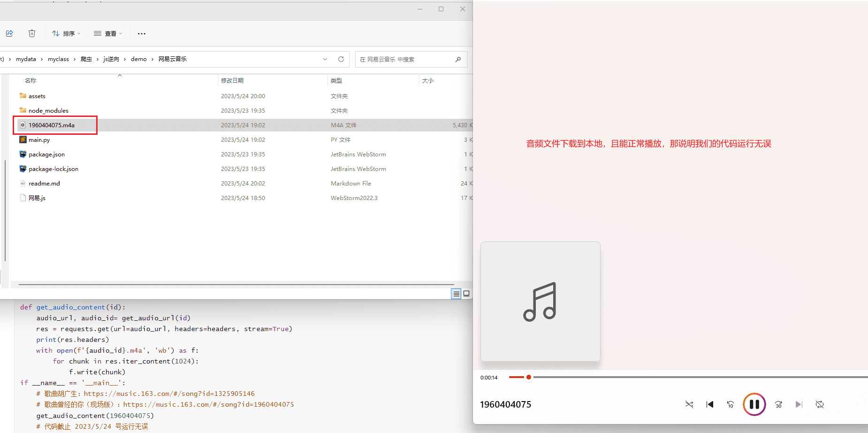
Task: Click mydata in the address breadcrumb
Action: point(26,59)
